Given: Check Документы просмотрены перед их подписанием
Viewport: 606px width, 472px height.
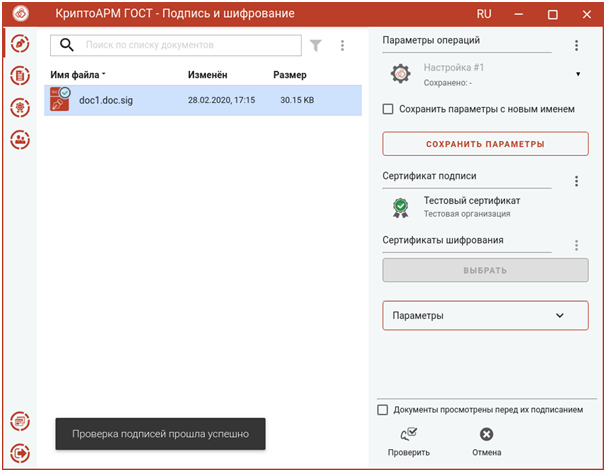Looking at the screenshot, I should 383,410.
